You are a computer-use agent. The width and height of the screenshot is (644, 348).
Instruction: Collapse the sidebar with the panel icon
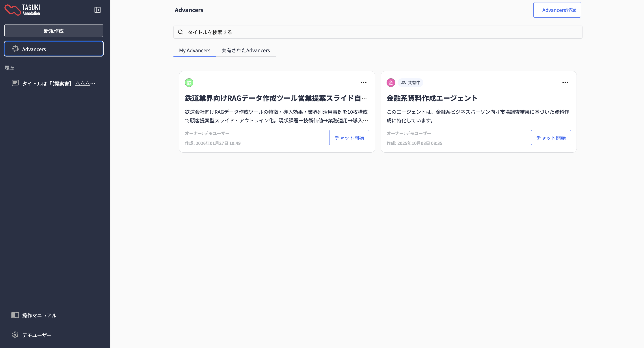tap(97, 10)
